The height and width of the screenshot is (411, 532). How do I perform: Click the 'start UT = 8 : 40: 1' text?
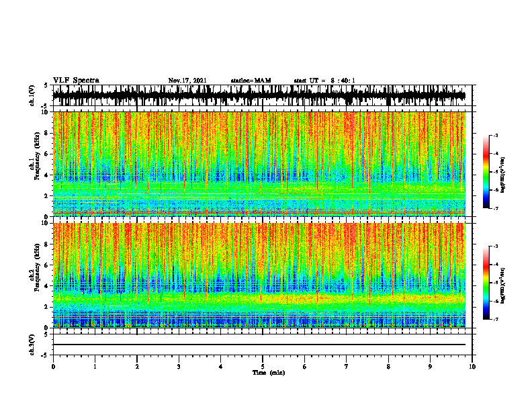pos(324,81)
